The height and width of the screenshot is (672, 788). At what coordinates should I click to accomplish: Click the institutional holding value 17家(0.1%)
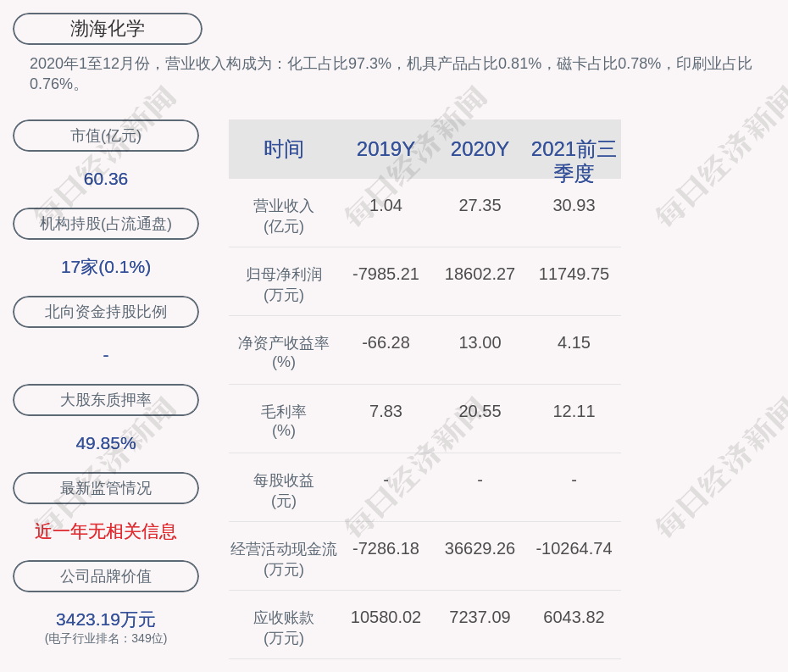(106, 267)
